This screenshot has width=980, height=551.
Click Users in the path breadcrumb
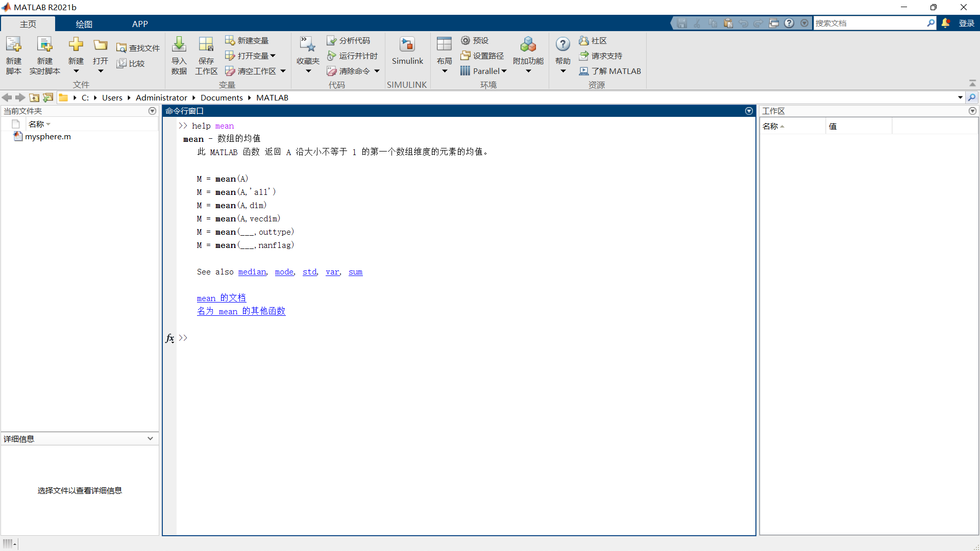tap(112, 97)
